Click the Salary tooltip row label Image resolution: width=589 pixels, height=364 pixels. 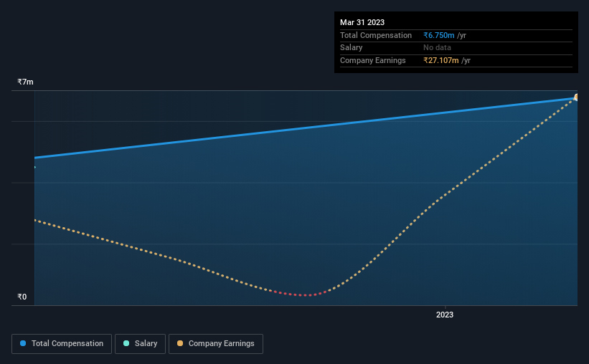coord(352,48)
